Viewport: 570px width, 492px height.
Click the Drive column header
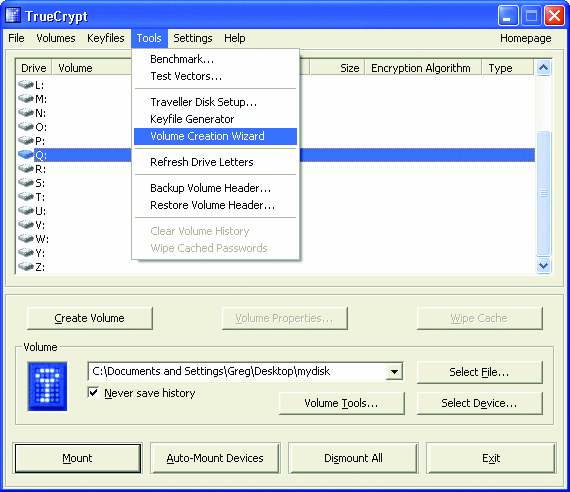(34, 68)
